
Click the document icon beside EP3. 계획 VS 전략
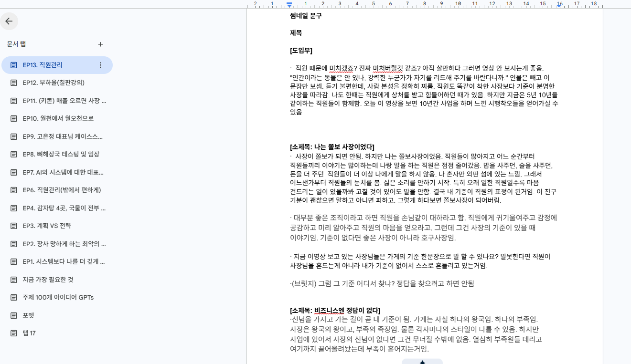14,226
